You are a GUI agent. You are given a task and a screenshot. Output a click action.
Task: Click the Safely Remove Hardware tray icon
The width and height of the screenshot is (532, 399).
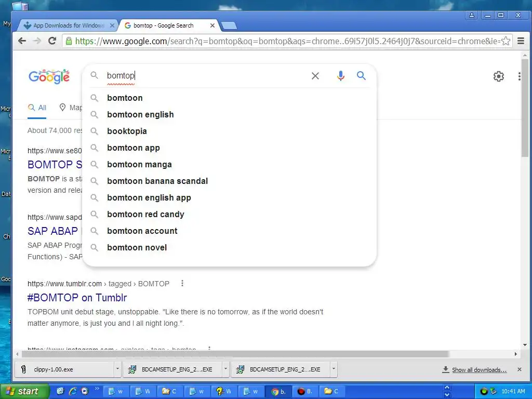[x=494, y=391]
